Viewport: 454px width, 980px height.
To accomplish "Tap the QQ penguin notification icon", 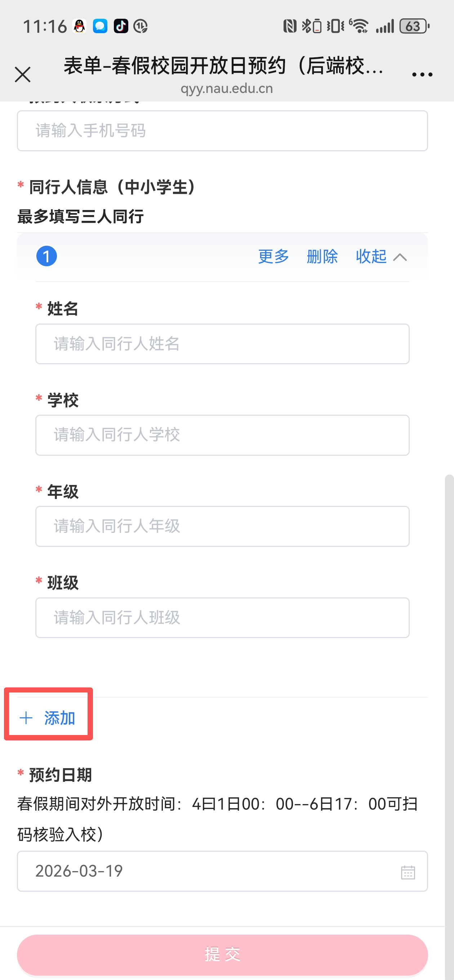I will pos(79,26).
